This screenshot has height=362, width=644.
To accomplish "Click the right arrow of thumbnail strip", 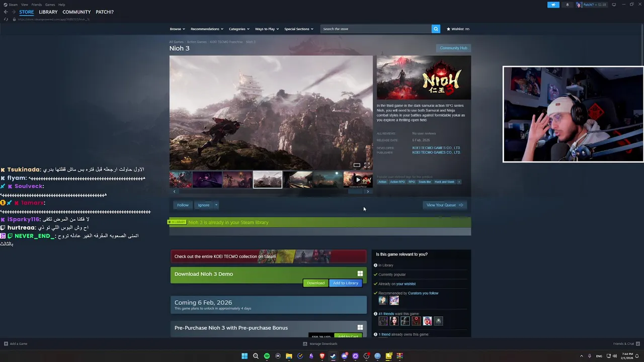I will point(368,192).
